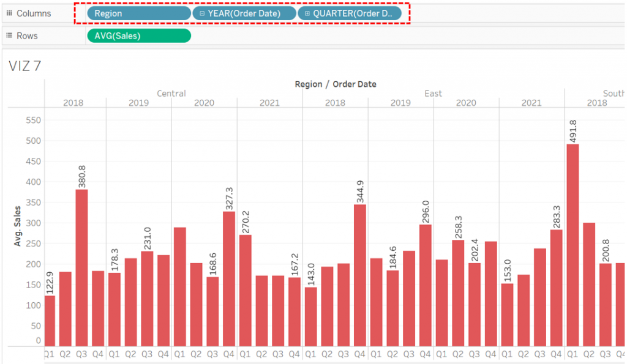
Task: Click the first Q1 quarter axis label
Action: [x=48, y=353]
